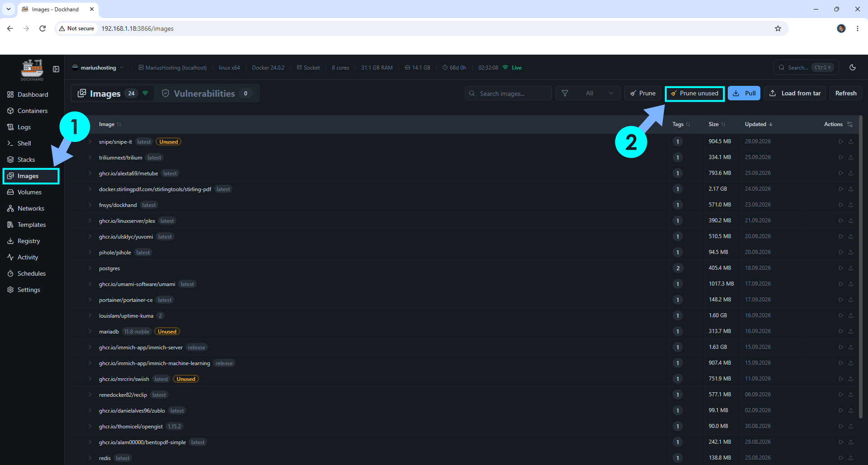Click the Load from tar button
The height and width of the screenshot is (465, 868).
pos(795,93)
